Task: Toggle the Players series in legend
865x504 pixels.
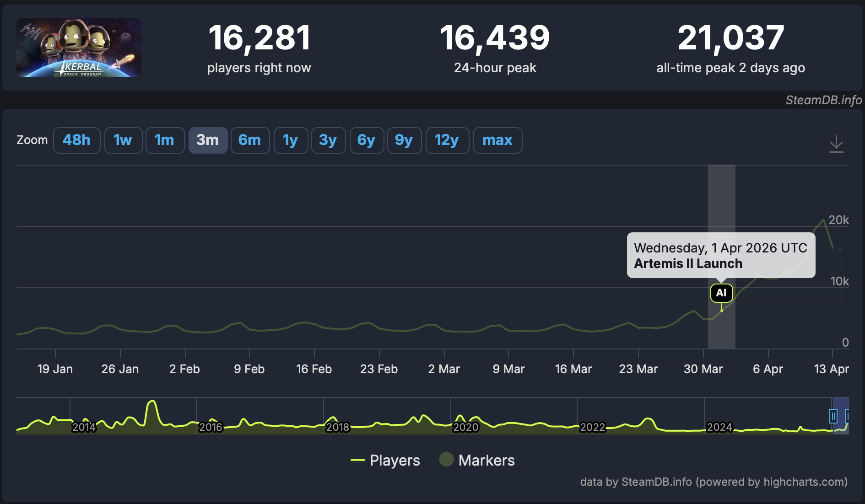Action: pyautogui.click(x=385, y=460)
